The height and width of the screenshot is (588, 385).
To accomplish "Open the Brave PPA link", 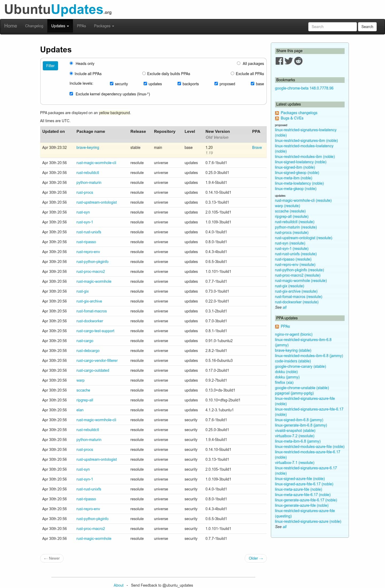I will (x=257, y=148).
